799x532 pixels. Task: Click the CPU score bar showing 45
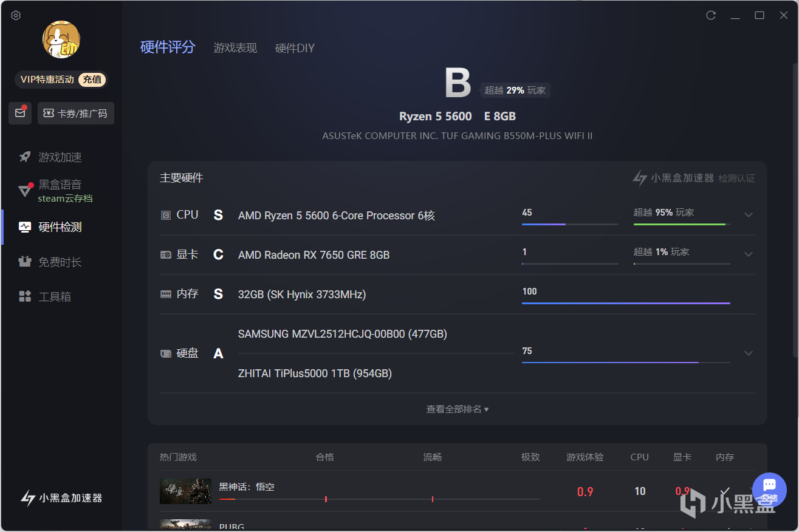(x=570, y=224)
